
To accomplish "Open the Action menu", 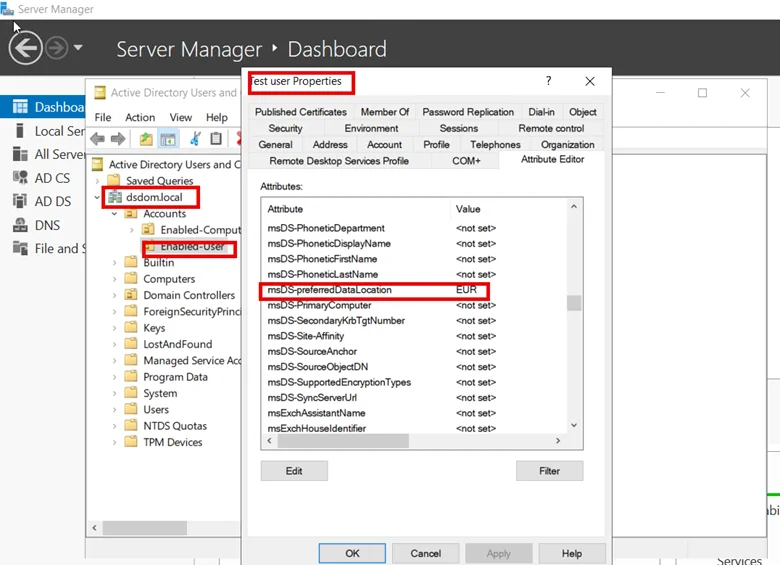I will coord(140,117).
